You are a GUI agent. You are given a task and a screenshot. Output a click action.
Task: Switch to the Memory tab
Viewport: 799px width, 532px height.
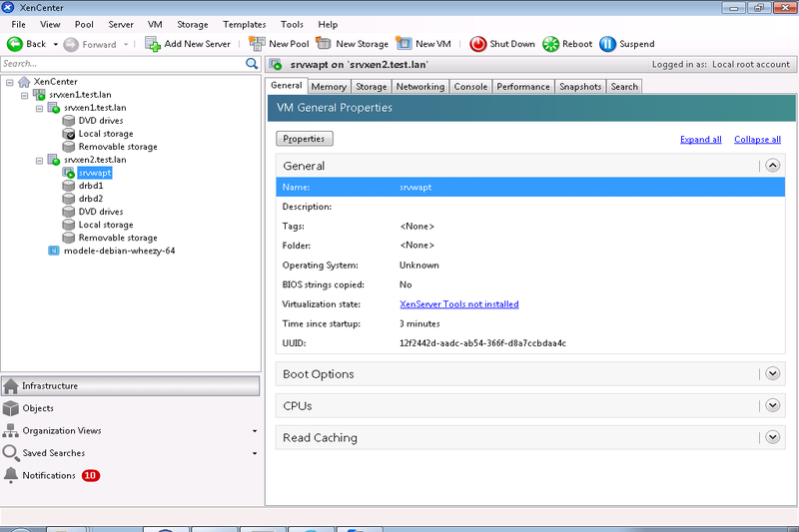pos(329,87)
